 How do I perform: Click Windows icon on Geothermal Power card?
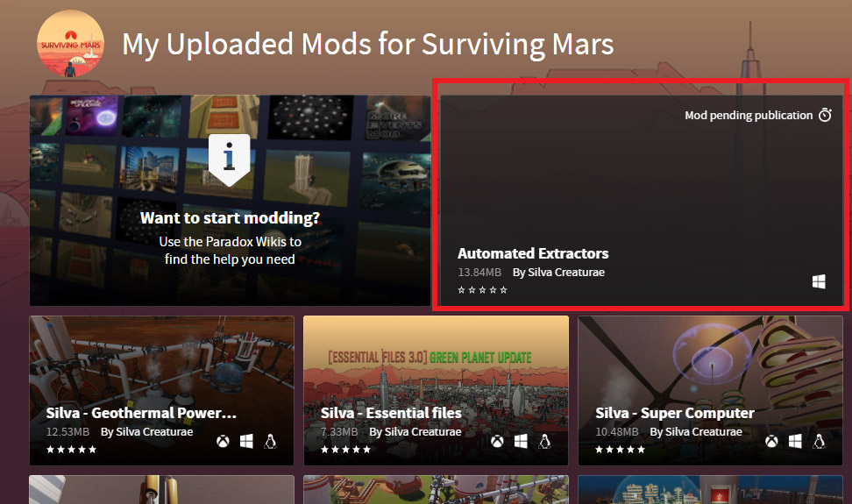click(246, 441)
